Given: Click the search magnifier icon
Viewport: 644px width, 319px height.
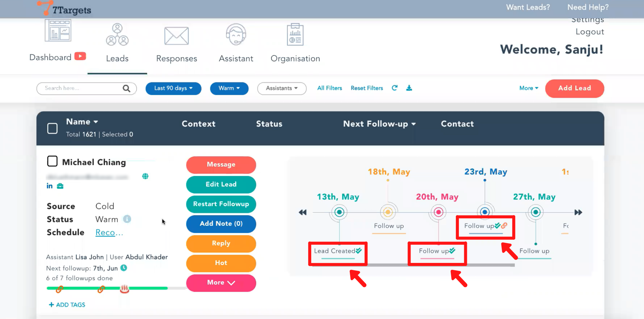Looking at the screenshot, I should (126, 88).
